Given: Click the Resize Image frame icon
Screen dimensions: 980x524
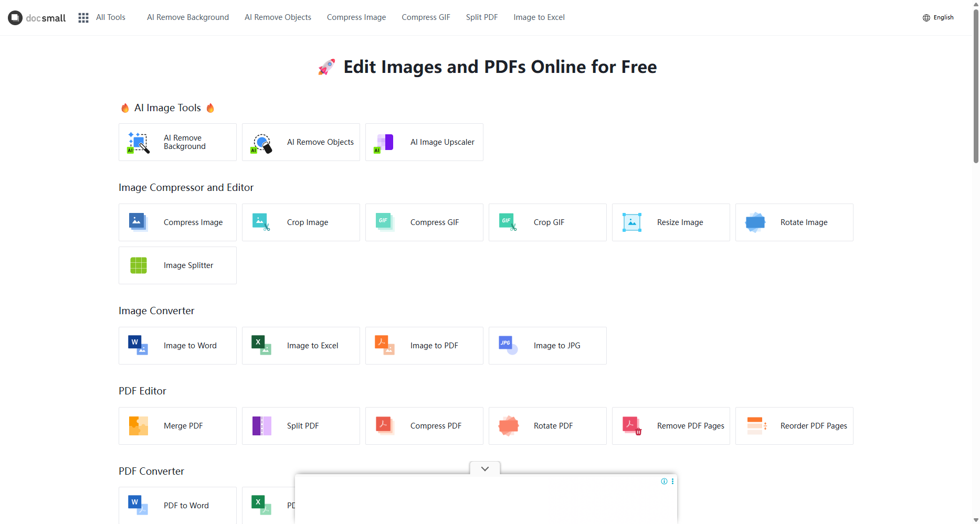Looking at the screenshot, I should click(x=632, y=222).
